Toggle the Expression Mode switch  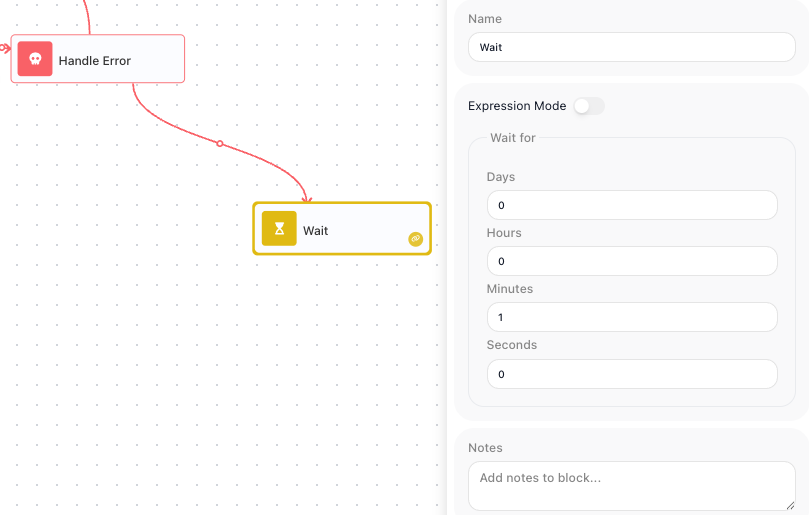click(589, 106)
